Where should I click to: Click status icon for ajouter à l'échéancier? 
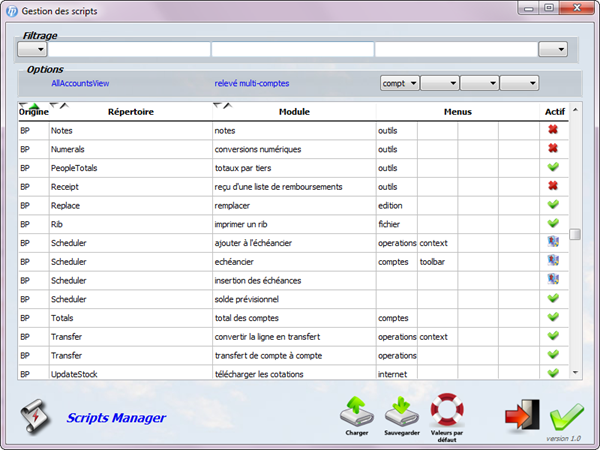pos(553,242)
